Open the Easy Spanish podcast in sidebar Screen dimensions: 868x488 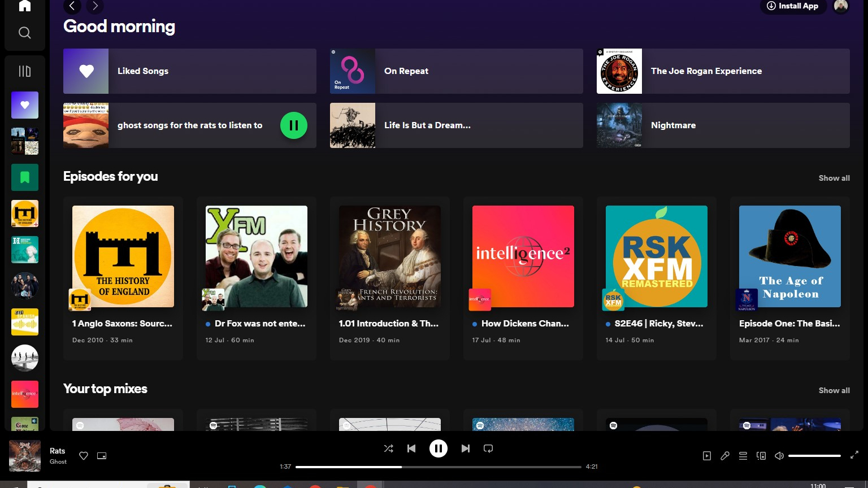click(25, 322)
